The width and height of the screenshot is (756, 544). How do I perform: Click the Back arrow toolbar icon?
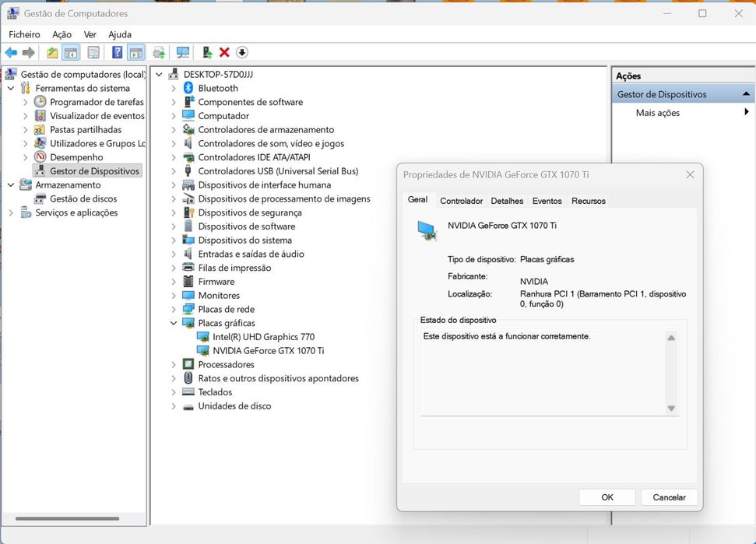click(11, 52)
